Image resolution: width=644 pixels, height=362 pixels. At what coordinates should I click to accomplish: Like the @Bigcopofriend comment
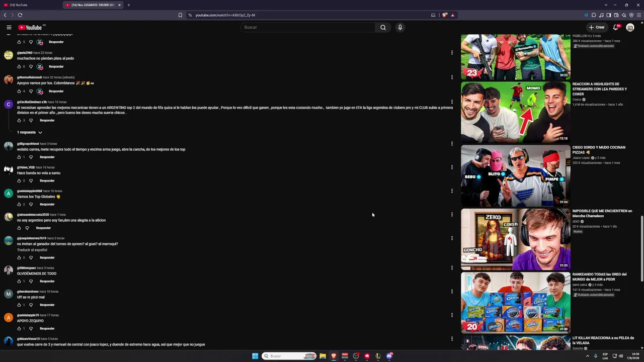[x=19, y=157]
